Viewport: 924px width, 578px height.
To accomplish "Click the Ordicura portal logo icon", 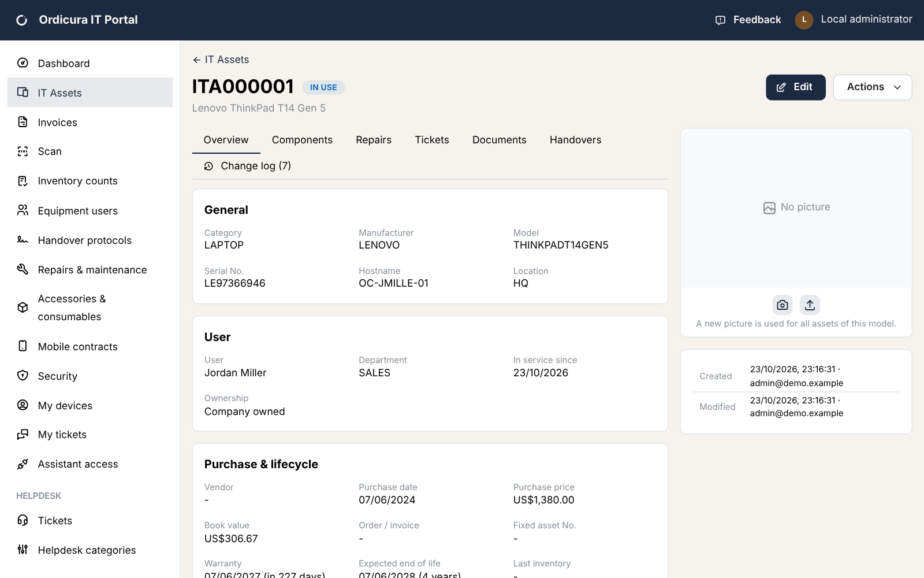I will pos(22,20).
